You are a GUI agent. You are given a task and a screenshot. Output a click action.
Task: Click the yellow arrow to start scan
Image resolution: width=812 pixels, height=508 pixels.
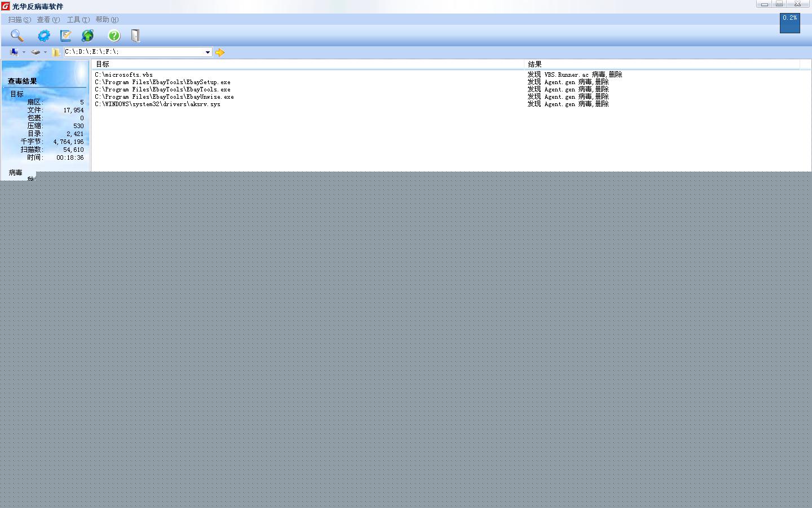220,52
